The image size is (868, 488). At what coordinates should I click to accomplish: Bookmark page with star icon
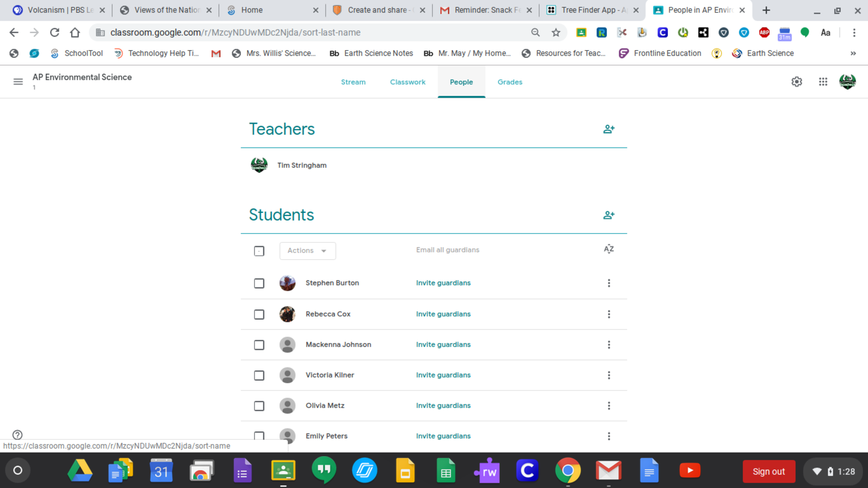[556, 33]
